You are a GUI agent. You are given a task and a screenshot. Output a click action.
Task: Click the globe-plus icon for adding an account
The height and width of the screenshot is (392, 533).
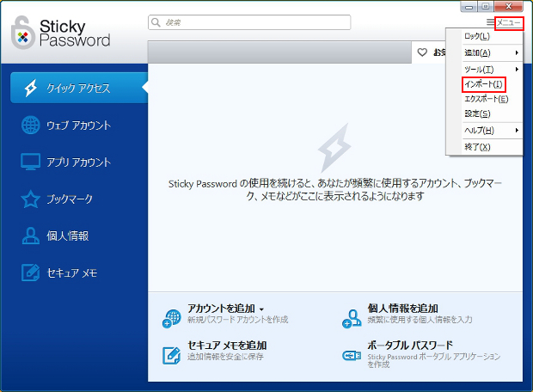pyautogui.click(x=172, y=318)
